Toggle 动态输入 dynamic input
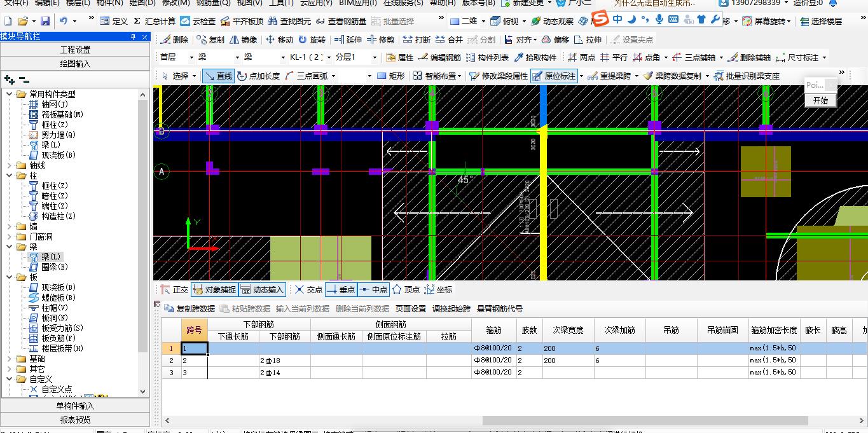This screenshot has width=868, height=433. [262, 289]
